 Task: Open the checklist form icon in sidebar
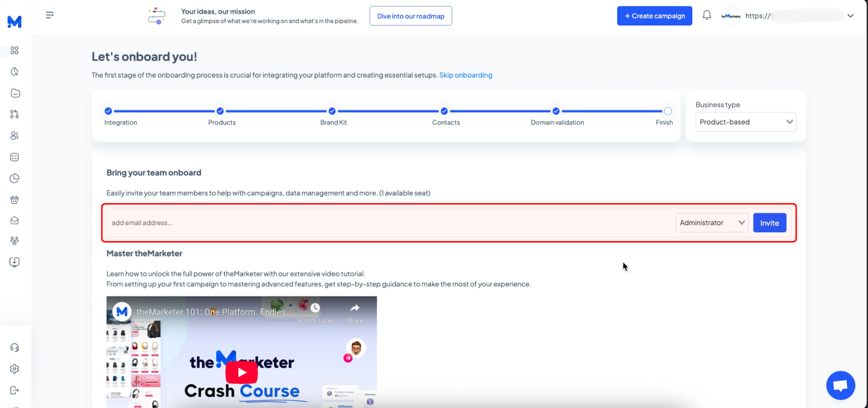14,157
